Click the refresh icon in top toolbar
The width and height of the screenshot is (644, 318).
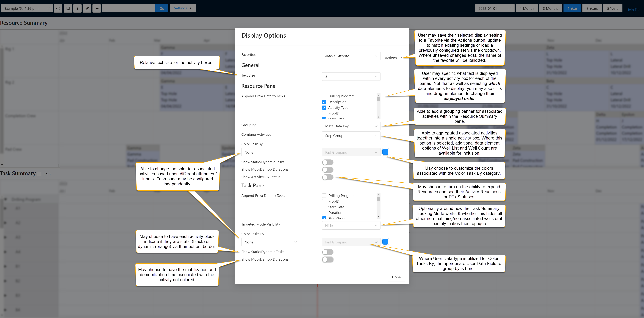[58, 8]
